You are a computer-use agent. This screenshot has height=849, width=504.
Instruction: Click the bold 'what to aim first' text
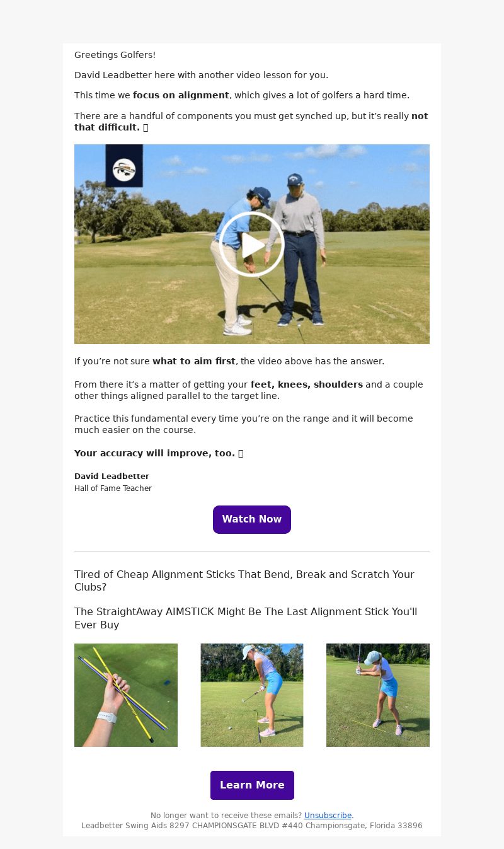pyautogui.click(x=194, y=361)
